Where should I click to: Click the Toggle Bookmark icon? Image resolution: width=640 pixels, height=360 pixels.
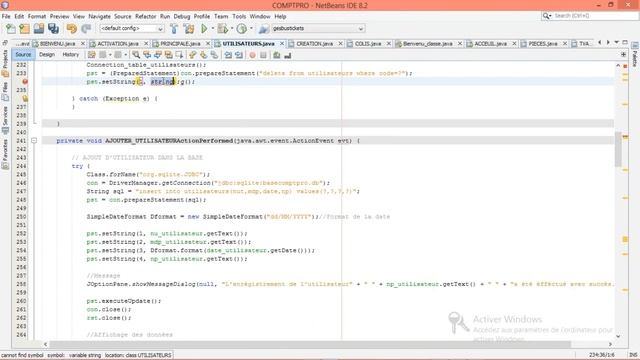[x=214, y=55]
